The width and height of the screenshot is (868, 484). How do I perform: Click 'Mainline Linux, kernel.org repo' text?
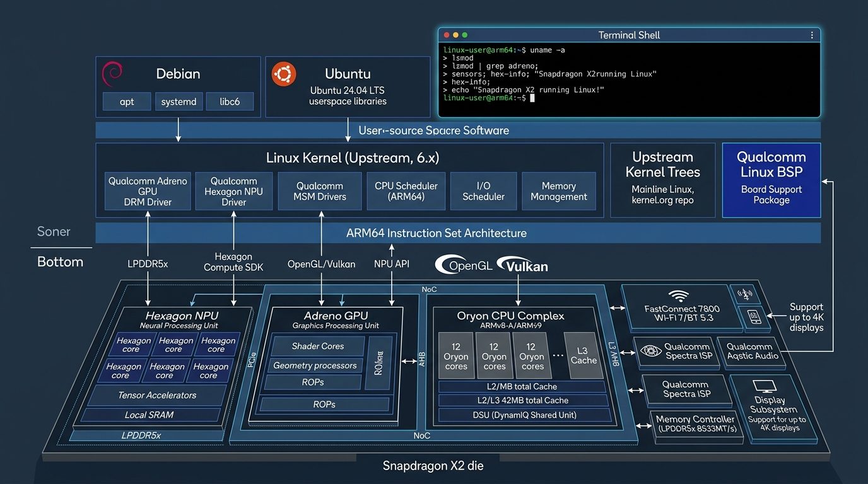[662, 195]
